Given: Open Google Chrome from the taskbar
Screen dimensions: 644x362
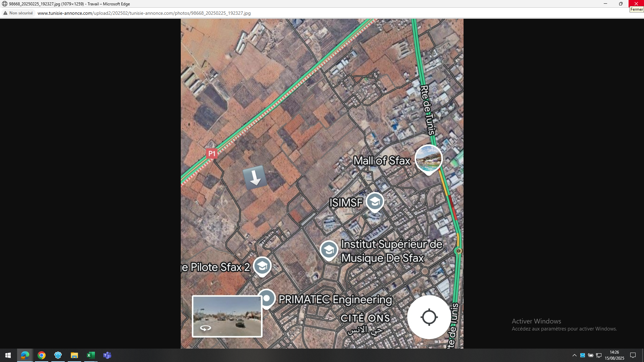Looking at the screenshot, I should tap(42, 355).
